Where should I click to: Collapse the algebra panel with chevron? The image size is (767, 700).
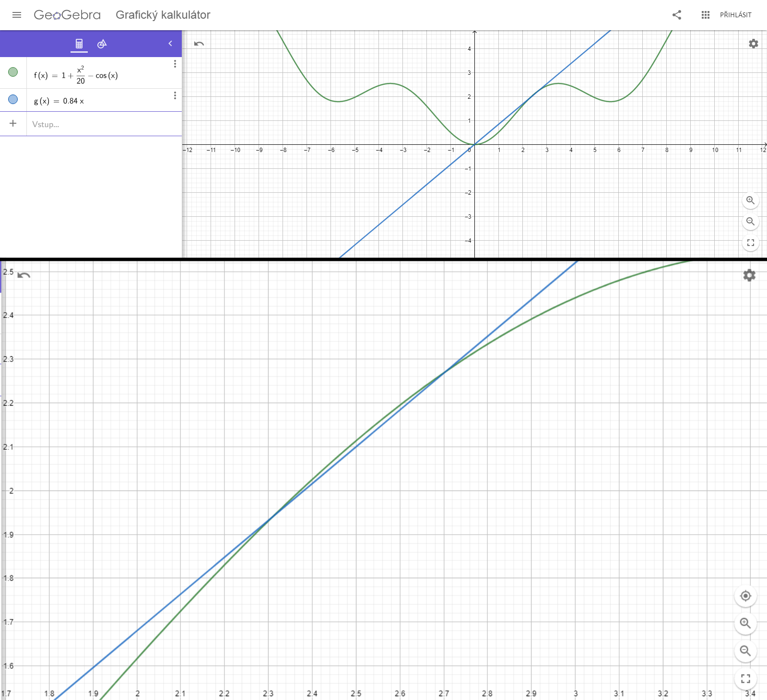[x=170, y=44]
